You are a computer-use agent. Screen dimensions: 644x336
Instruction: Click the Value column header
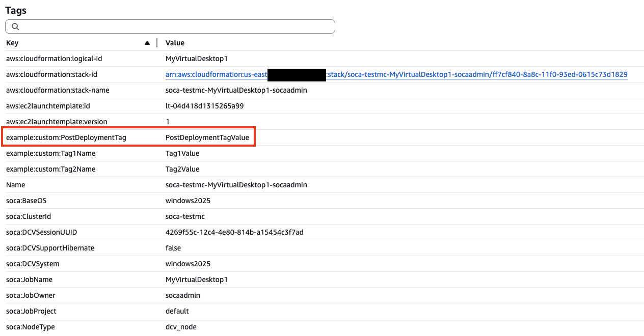(175, 43)
